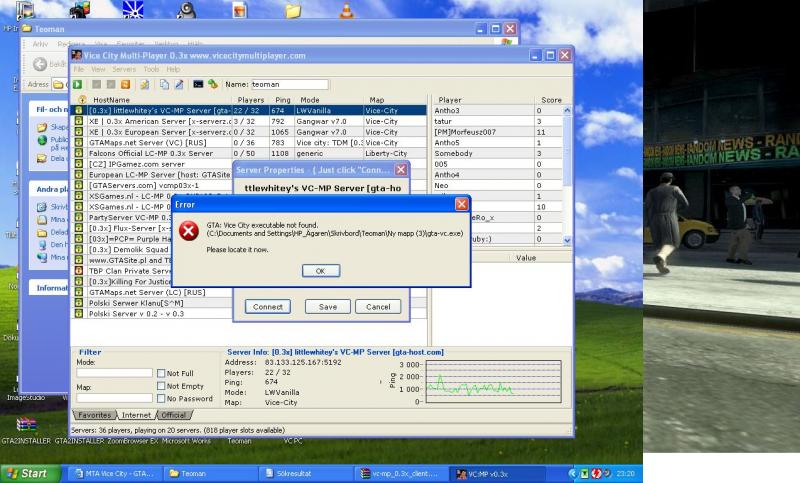Screen dimensions: 800x483
Task: Click Connect in Server Properties dialog
Action: pos(268,307)
